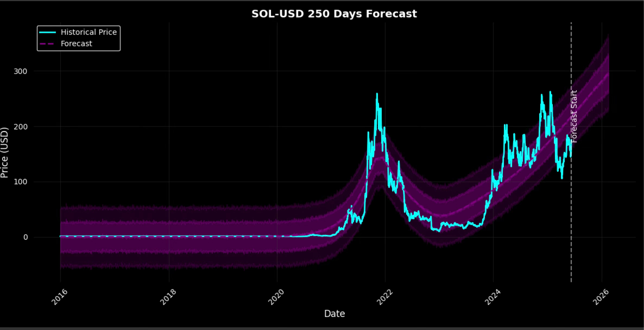Screen dimensions: 644x330
Task: Click the 2022 x-axis tick label
Action: click(x=385, y=297)
